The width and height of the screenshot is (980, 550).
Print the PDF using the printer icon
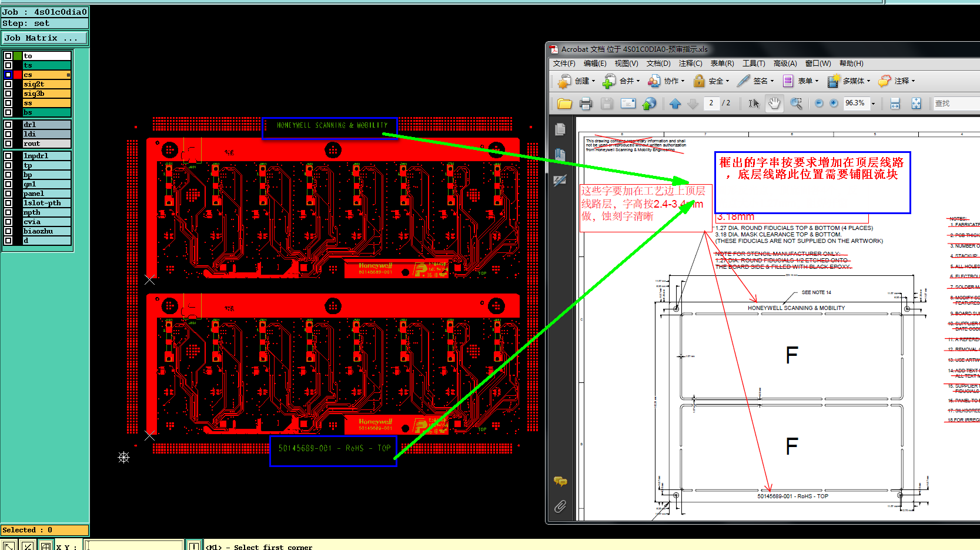pyautogui.click(x=586, y=104)
